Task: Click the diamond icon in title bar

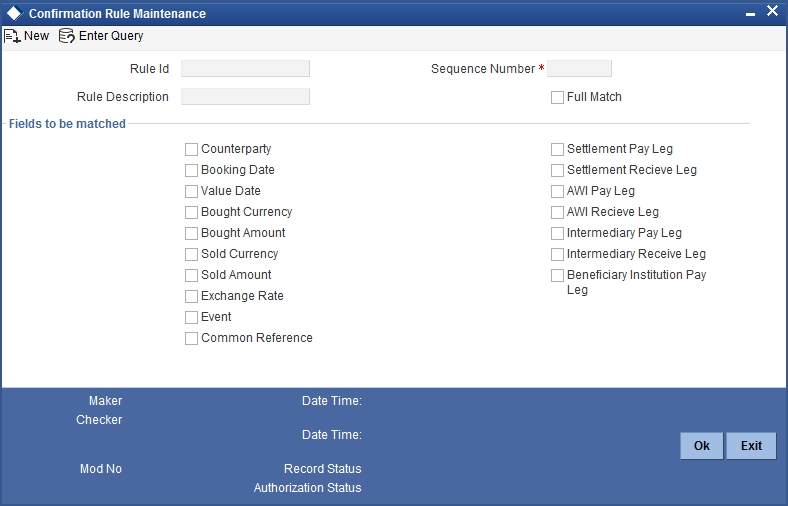Action: (x=14, y=14)
